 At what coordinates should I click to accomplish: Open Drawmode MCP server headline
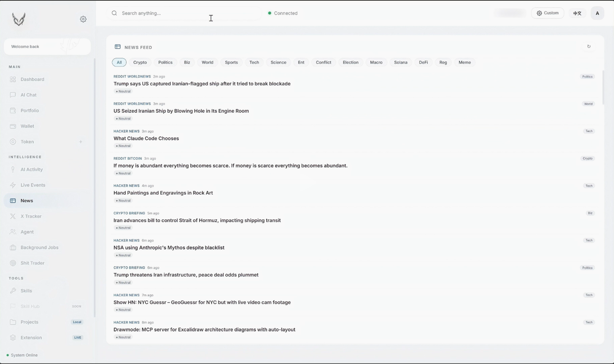(204, 330)
